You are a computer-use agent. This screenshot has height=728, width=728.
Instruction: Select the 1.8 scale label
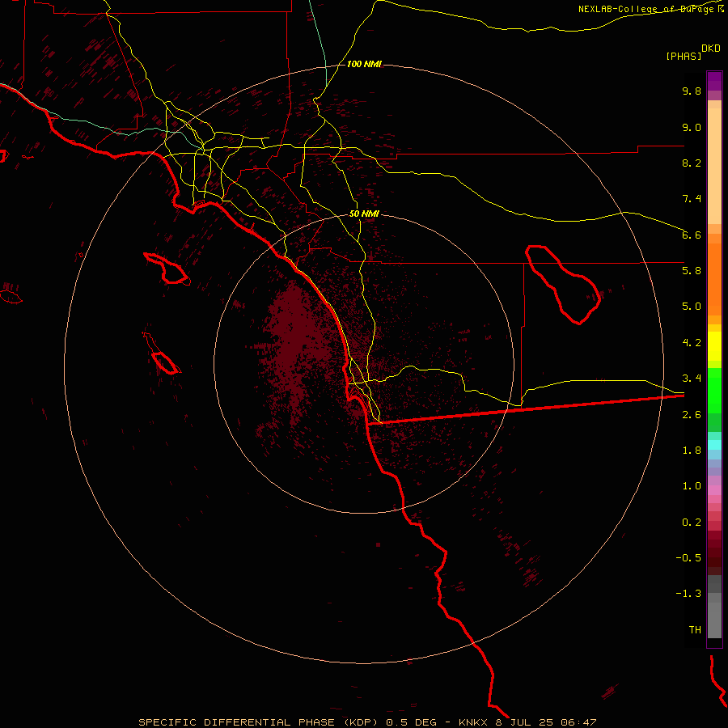(692, 451)
